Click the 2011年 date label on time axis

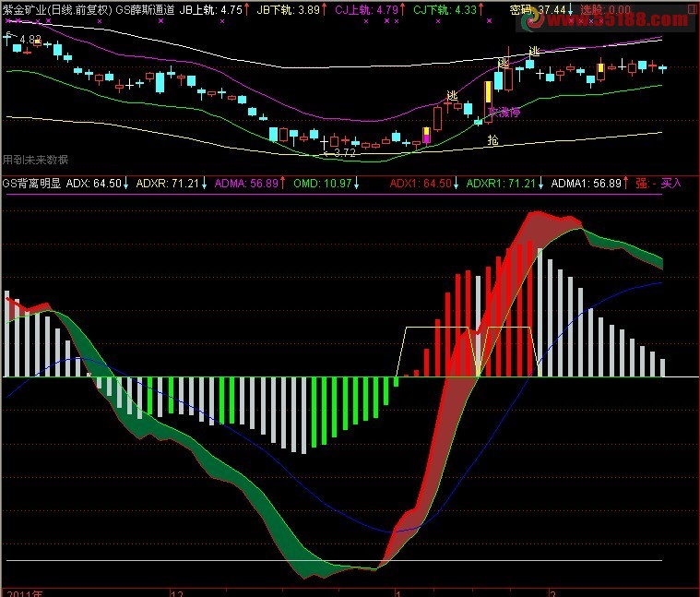point(25,593)
